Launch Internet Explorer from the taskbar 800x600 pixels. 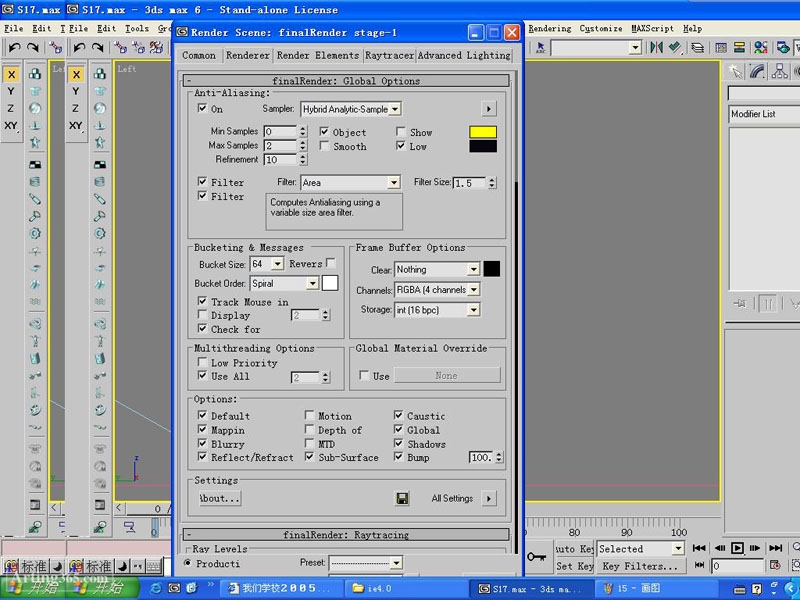(x=156, y=588)
